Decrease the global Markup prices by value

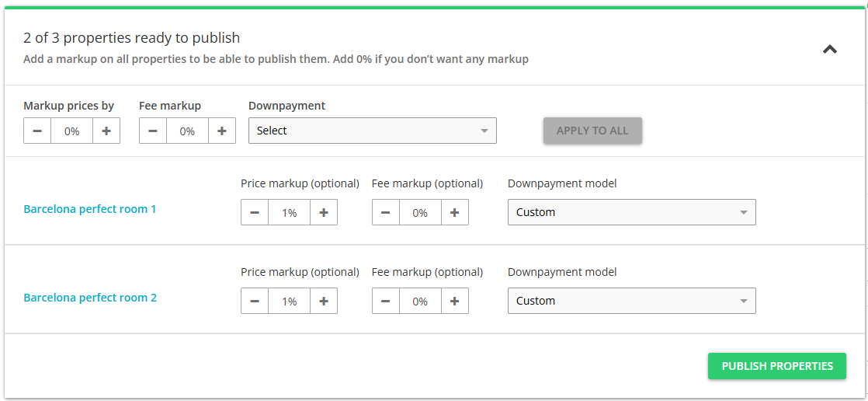coord(37,131)
